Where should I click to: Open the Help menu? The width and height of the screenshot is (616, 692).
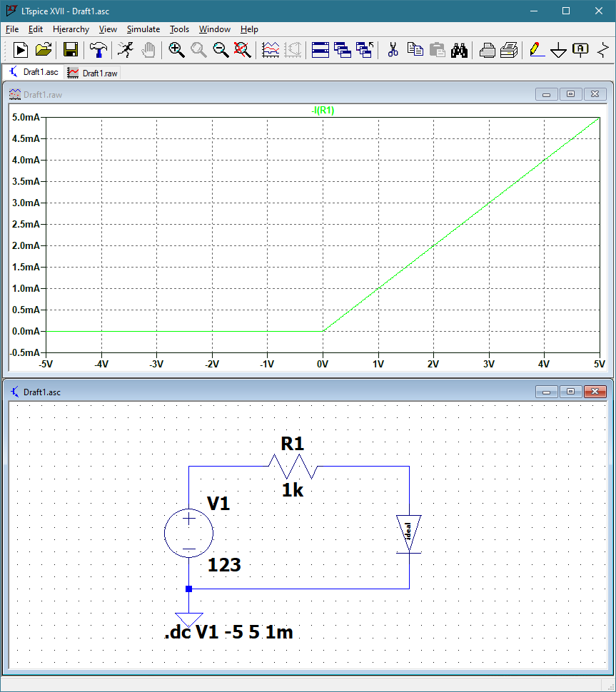click(x=249, y=29)
